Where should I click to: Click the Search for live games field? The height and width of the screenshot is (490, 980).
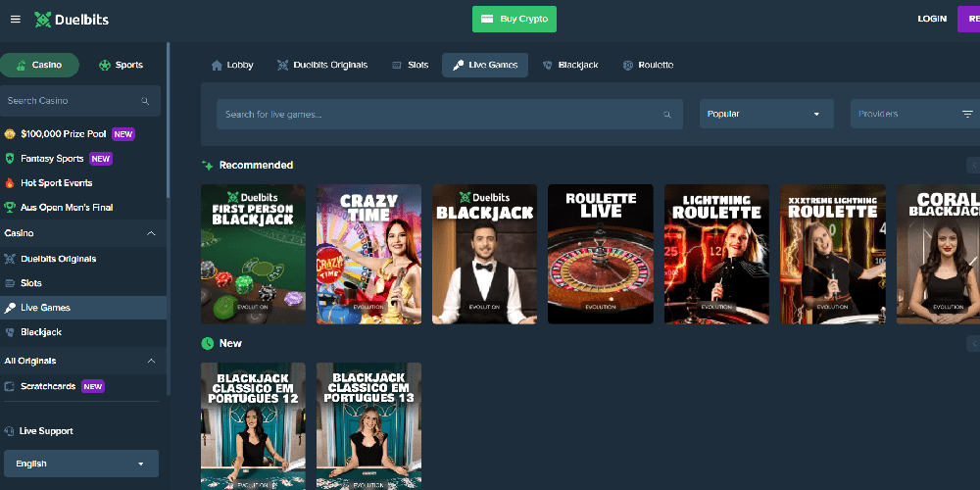pos(441,115)
